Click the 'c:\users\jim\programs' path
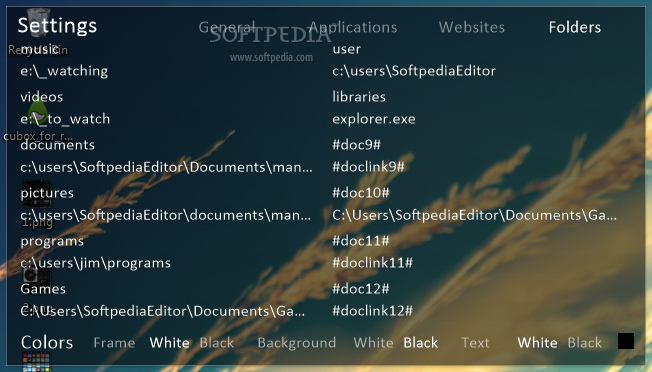The height and width of the screenshot is (372, 652). [x=96, y=263]
